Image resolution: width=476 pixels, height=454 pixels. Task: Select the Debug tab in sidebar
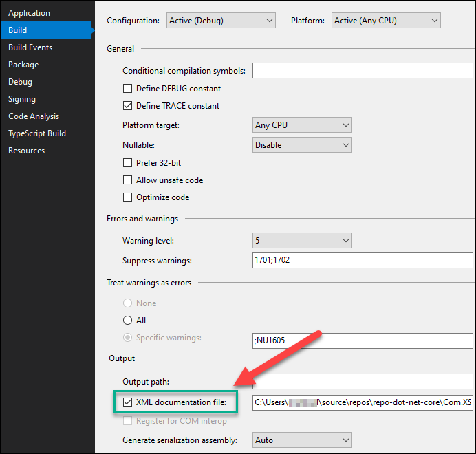pos(20,82)
